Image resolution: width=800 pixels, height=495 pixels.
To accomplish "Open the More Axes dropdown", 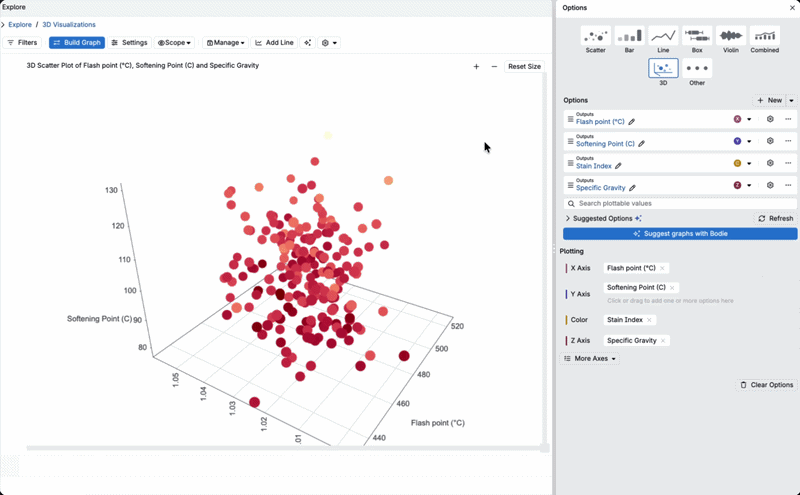I will (590, 359).
